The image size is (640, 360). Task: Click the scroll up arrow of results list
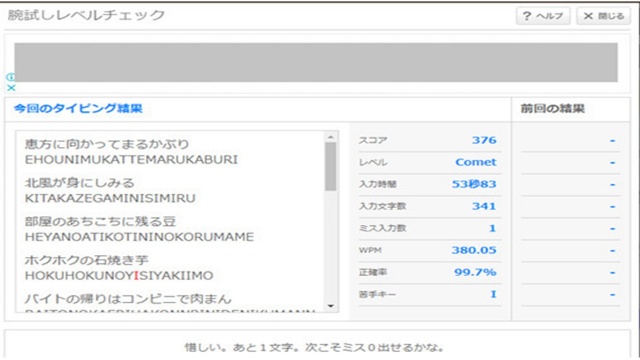[331, 137]
